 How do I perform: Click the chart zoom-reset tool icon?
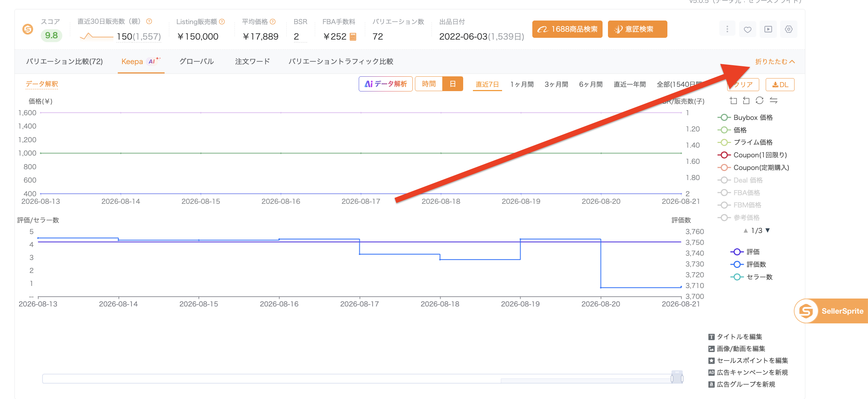pyautogui.click(x=746, y=100)
